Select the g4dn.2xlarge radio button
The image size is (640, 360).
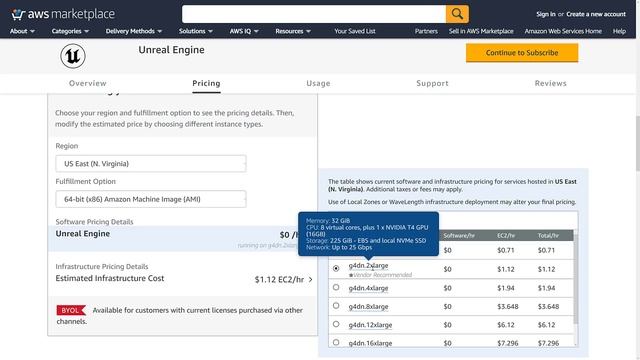(336, 269)
